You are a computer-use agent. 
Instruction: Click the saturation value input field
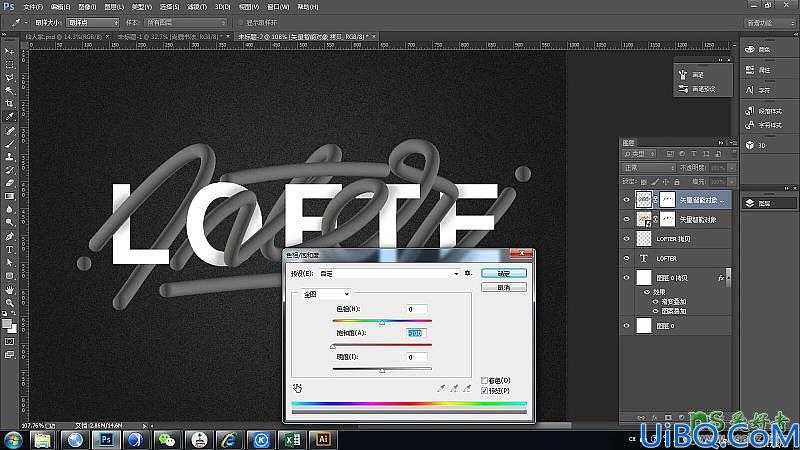[417, 333]
